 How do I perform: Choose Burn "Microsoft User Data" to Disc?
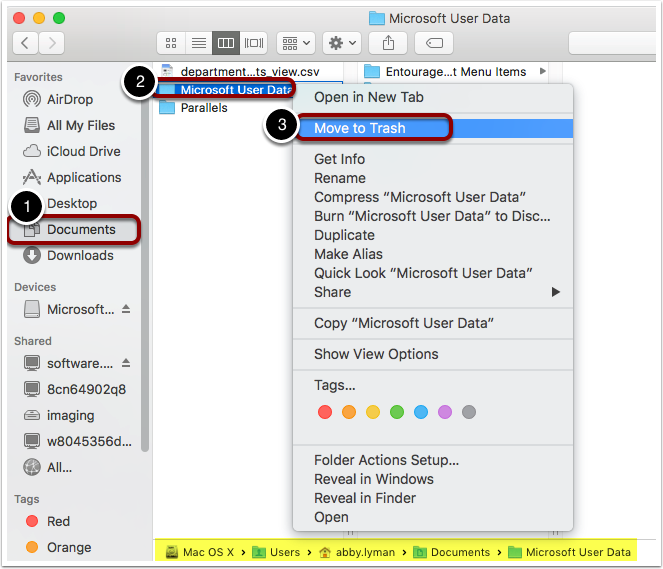tap(433, 216)
